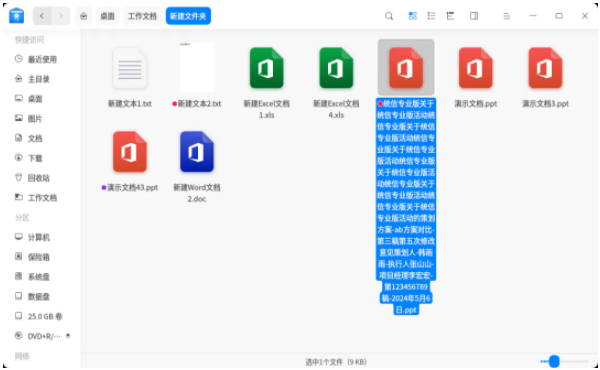
Task: Switch to tree view mode
Action: [450, 16]
